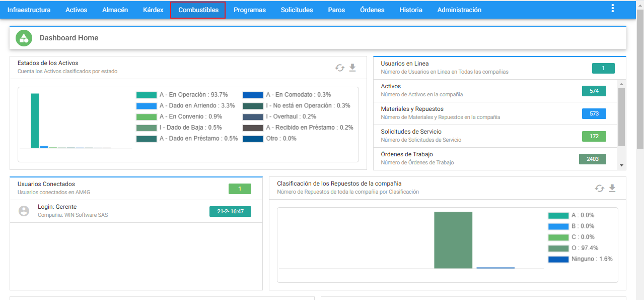644x300 pixels.
Task: Click the I - Dado de Baja swatch
Action: click(x=147, y=128)
